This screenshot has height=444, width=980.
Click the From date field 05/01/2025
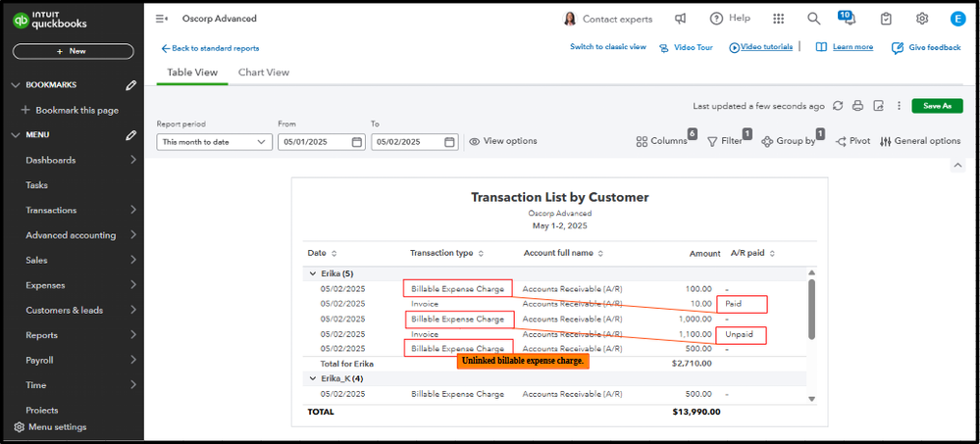(x=321, y=142)
